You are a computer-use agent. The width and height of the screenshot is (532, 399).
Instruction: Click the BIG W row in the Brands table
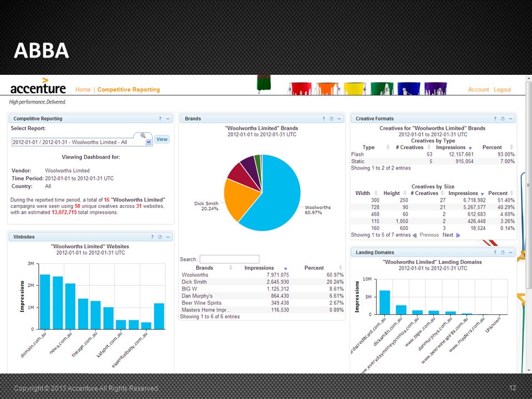click(x=262, y=289)
